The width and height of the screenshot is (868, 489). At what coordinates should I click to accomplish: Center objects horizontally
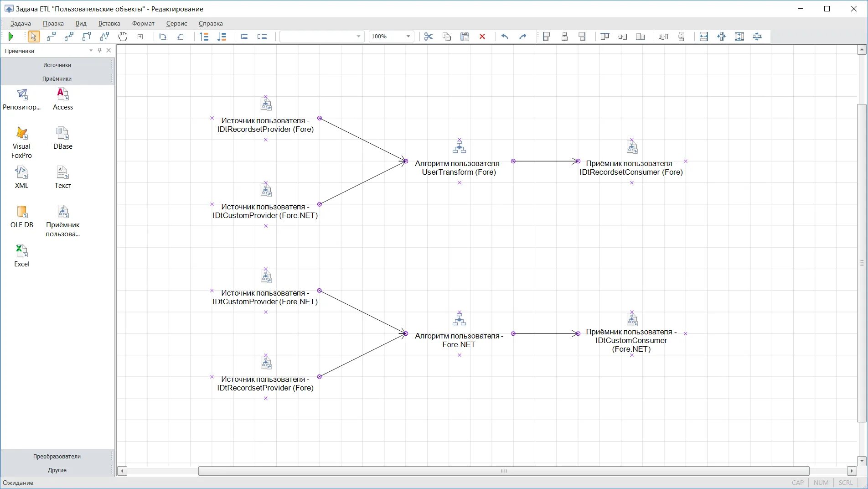tap(564, 36)
